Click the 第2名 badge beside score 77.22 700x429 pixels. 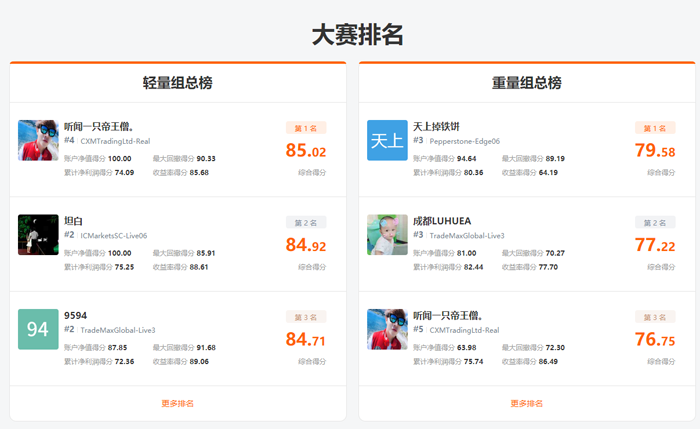point(655,222)
